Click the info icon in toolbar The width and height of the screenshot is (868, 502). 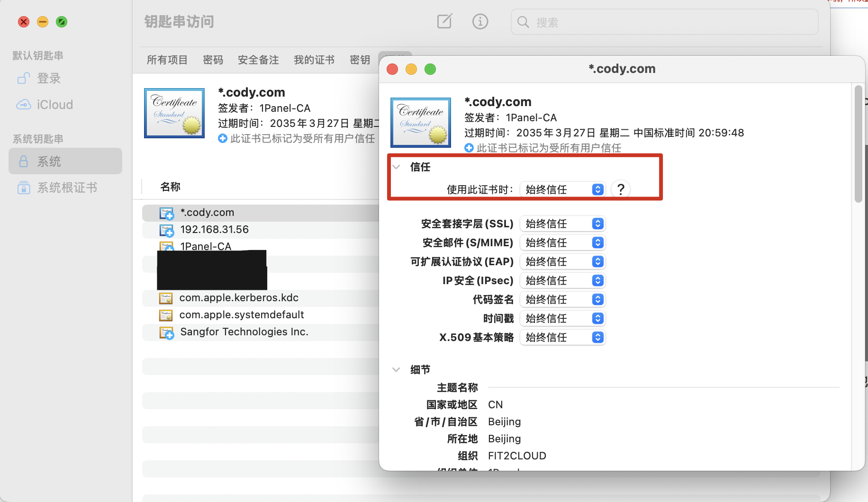[480, 21]
